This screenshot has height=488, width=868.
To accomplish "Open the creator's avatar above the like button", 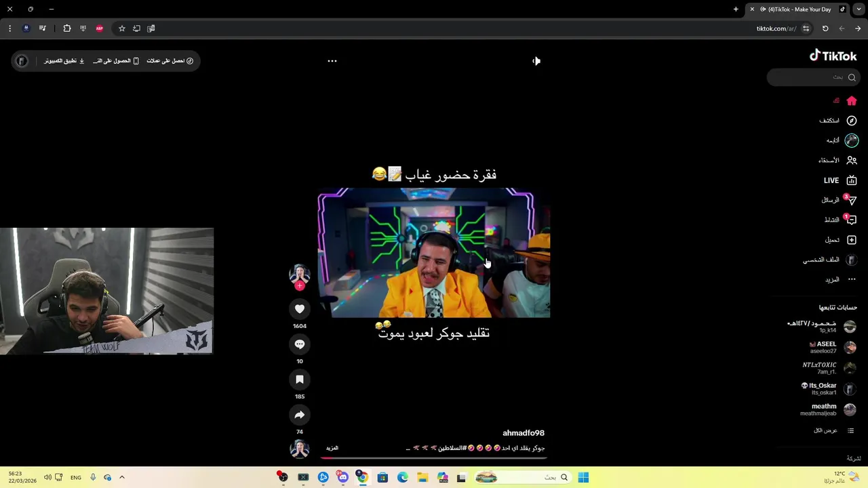I will point(300,274).
